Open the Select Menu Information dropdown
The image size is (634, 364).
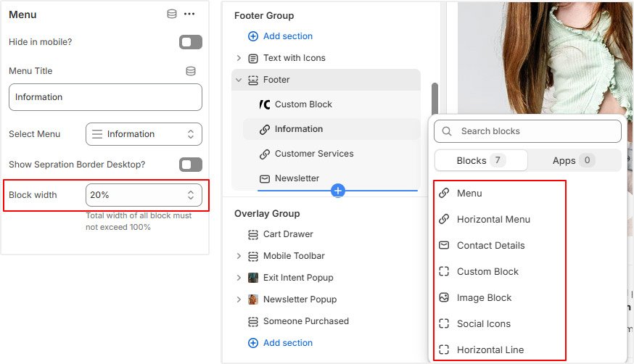(144, 134)
